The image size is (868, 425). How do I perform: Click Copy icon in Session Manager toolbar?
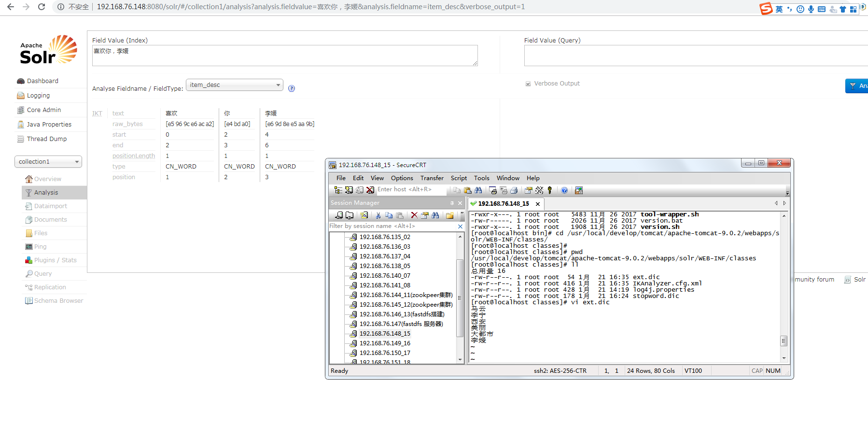[x=389, y=215]
